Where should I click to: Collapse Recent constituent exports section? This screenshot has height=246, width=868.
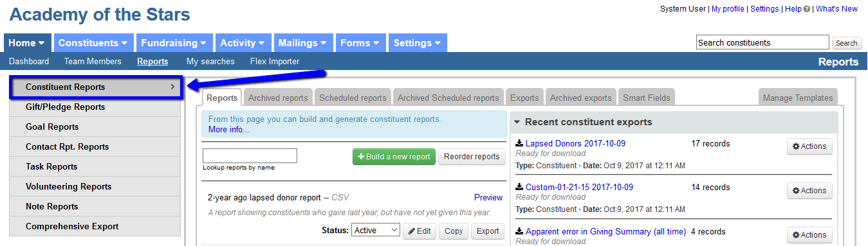[517, 122]
